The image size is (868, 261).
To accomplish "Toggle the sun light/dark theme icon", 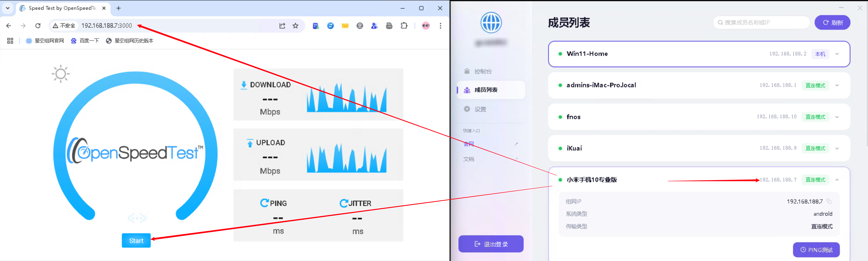I will pos(61,74).
